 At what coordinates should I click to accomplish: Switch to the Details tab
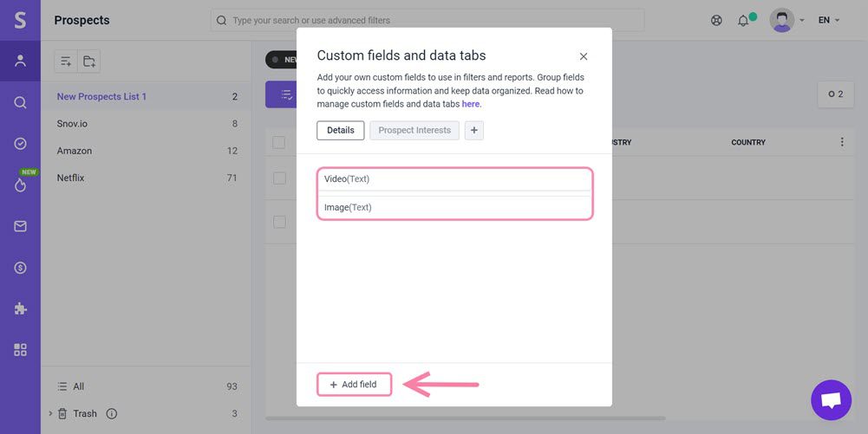(x=340, y=130)
